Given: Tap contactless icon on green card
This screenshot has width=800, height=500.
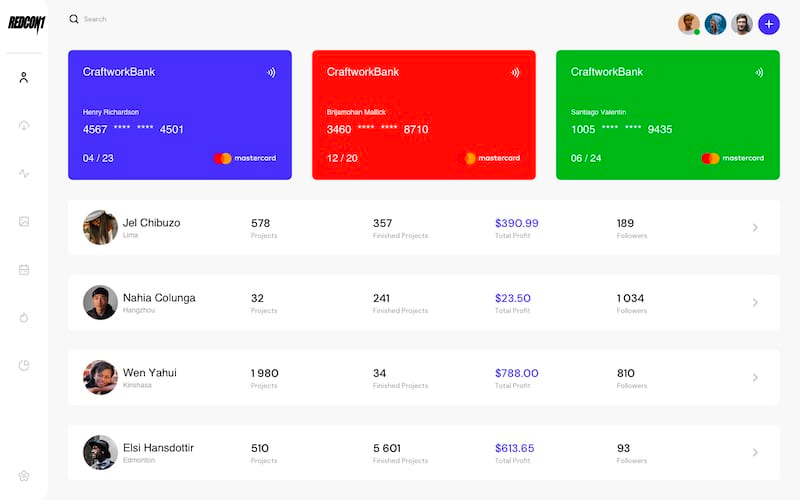Looking at the screenshot, I should [x=759, y=72].
